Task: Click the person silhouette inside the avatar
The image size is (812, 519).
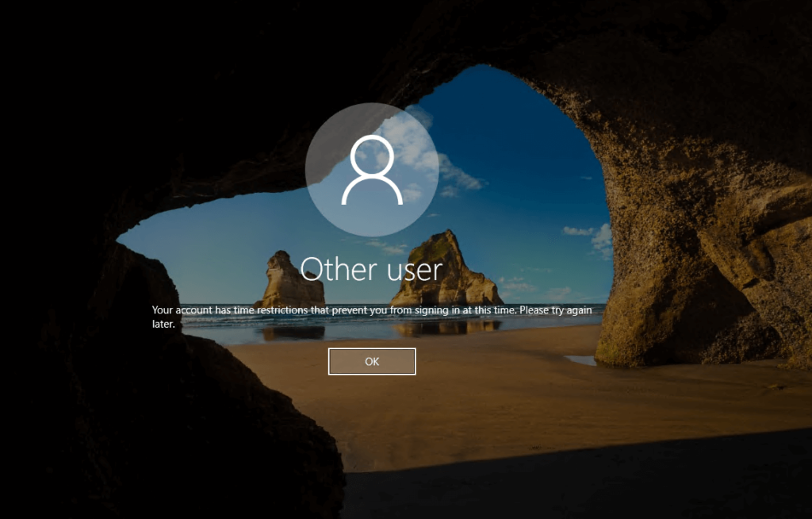Action: pos(371,172)
